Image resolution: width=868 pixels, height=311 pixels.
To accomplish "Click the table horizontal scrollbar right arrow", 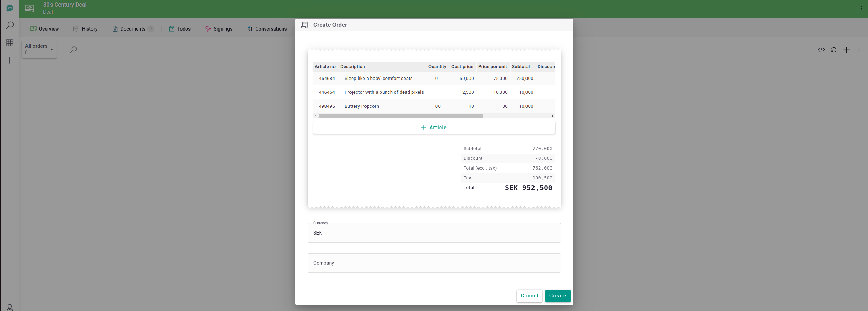I will click(x=553, y=116).
